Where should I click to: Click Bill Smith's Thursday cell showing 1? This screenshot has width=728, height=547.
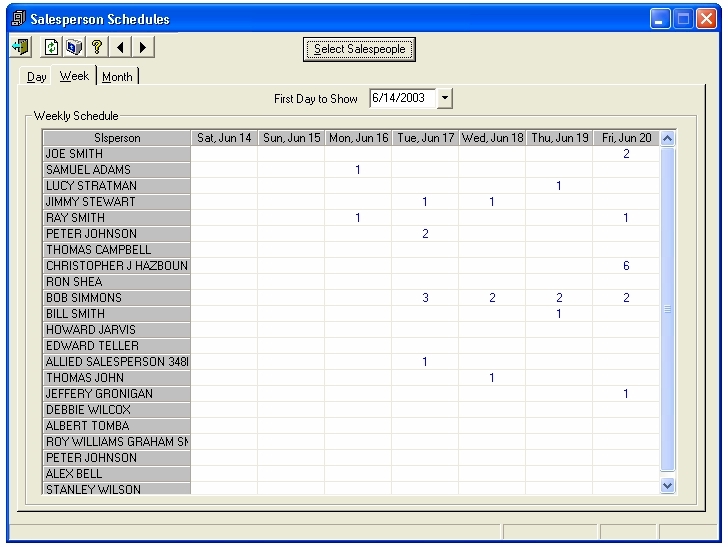pos(559,314)
